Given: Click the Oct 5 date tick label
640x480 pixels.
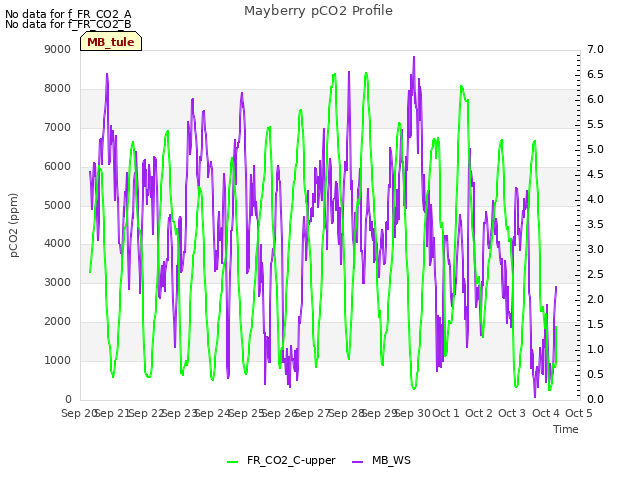Looking at the screenshot, I should (579, 413).
